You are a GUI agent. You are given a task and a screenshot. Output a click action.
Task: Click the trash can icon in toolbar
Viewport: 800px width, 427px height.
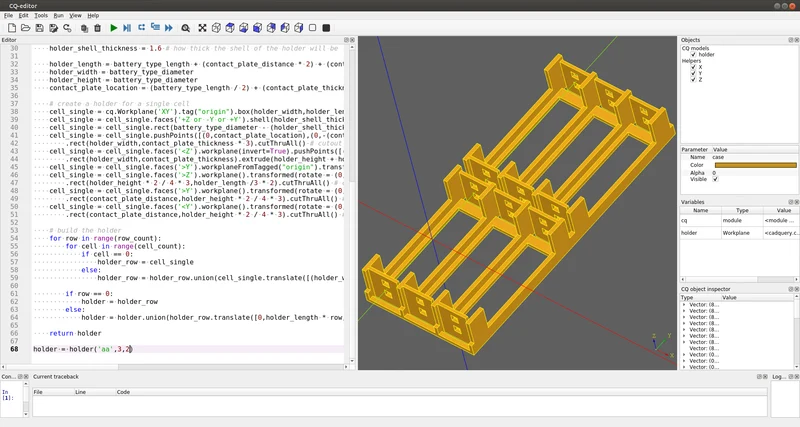pos(97,28)
